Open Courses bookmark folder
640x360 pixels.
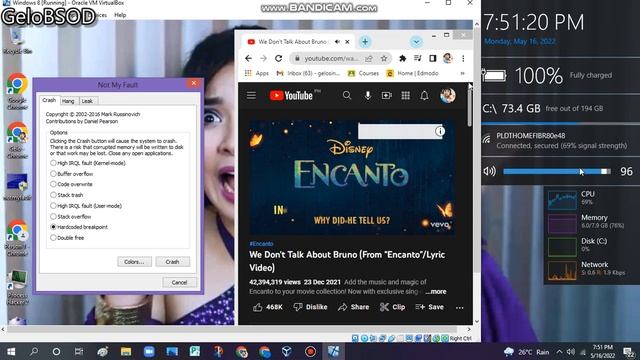pyautogui.click(x=363, y=73)
